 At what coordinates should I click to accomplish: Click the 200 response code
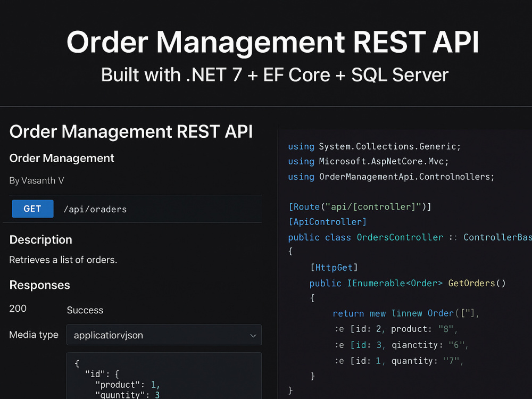(x=18, y=309)
